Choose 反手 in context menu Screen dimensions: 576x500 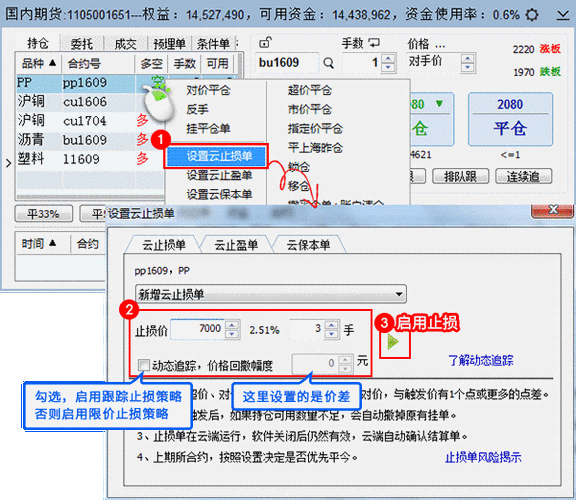(197, 109)
